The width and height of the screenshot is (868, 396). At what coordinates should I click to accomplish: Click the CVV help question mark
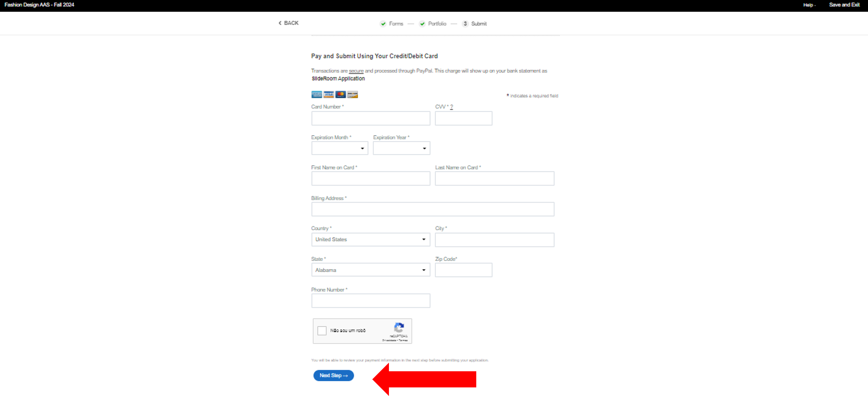point(451,107)
